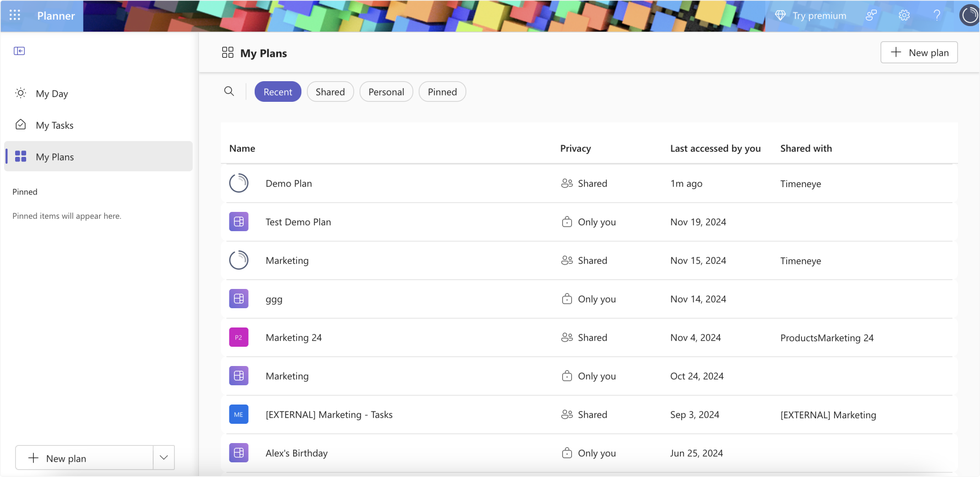Collapse the navigation sidebar panel

coord(19,51)
